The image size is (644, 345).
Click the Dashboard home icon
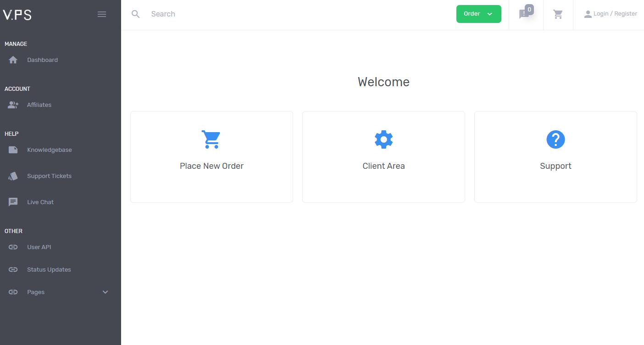coord(13,60)
